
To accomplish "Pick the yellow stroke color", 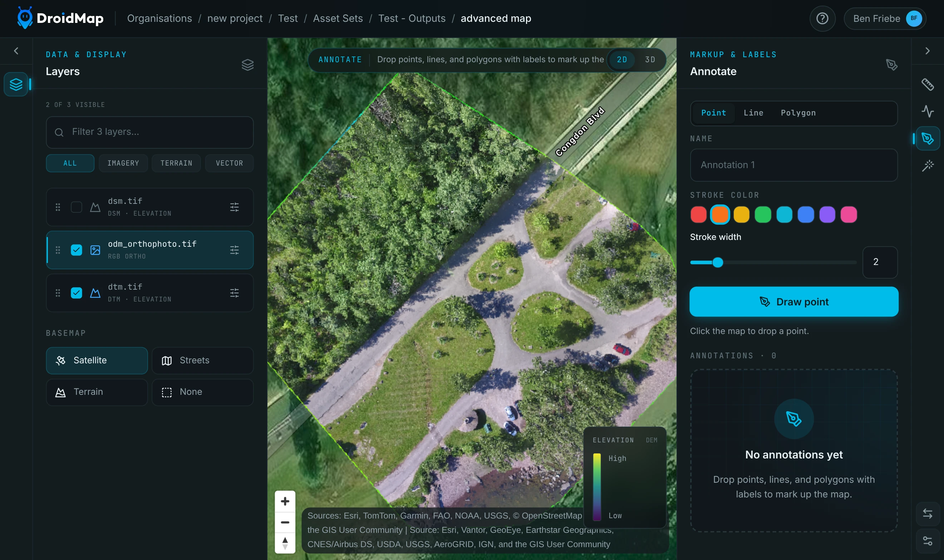I will coord(741,215).
